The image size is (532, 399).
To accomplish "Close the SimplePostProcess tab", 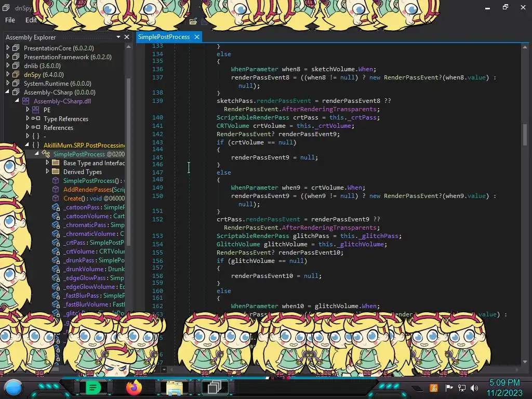I will 197,37.
